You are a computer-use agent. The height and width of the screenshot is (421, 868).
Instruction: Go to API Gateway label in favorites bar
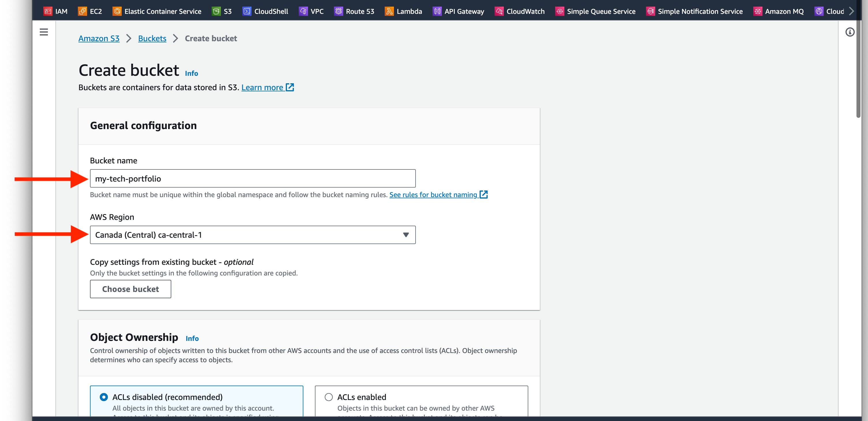pos(464,12)
